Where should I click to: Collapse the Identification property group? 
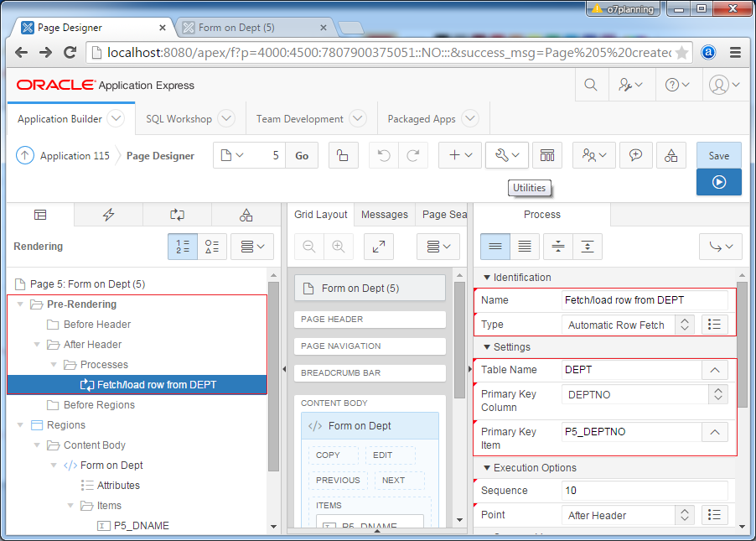point(487,278)
